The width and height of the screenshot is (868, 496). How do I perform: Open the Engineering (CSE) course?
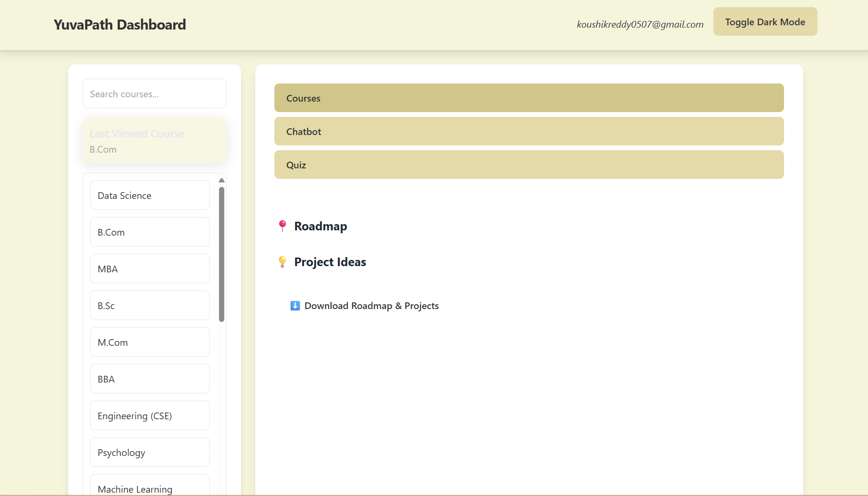[149, 415]
